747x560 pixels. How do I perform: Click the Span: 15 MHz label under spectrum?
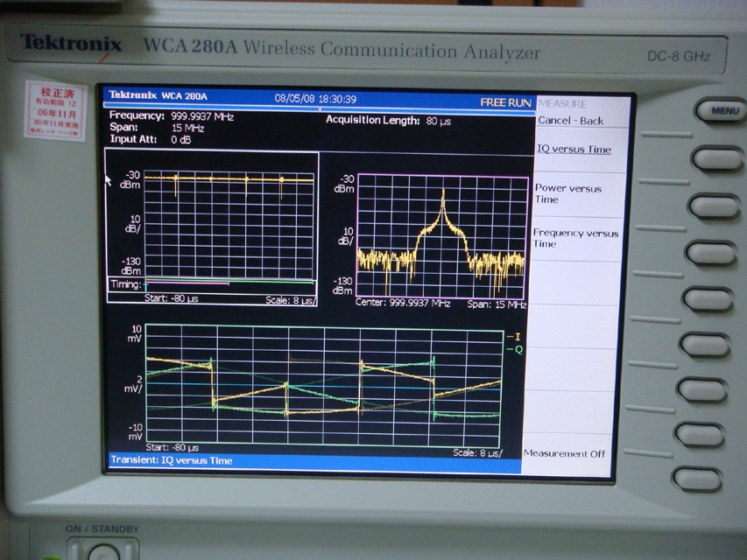[497, 304]
